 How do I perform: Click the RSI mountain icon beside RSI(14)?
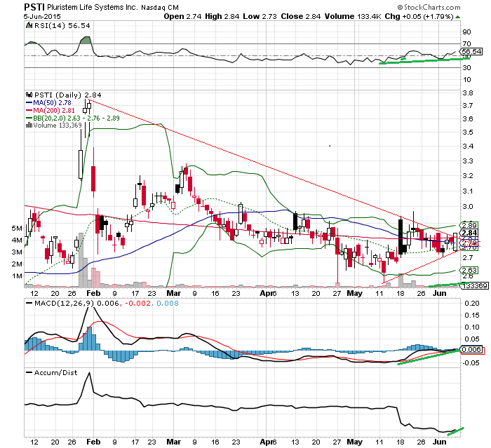29,25
